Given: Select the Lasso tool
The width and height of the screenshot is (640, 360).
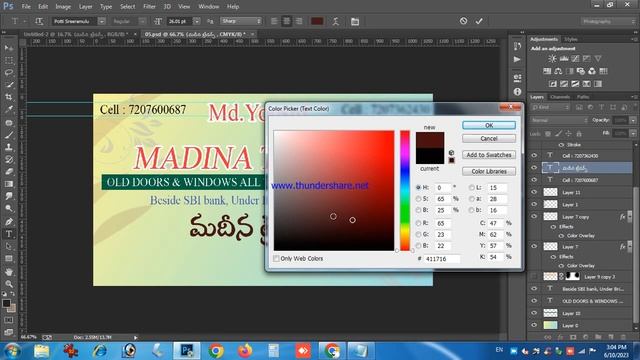Looking at the screenshot, I should tap(9, 72).
